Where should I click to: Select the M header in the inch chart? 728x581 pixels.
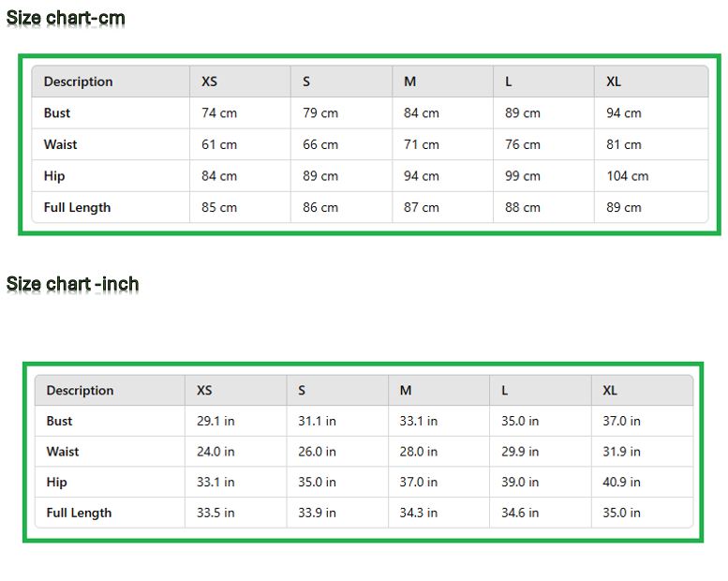(406, 391)
